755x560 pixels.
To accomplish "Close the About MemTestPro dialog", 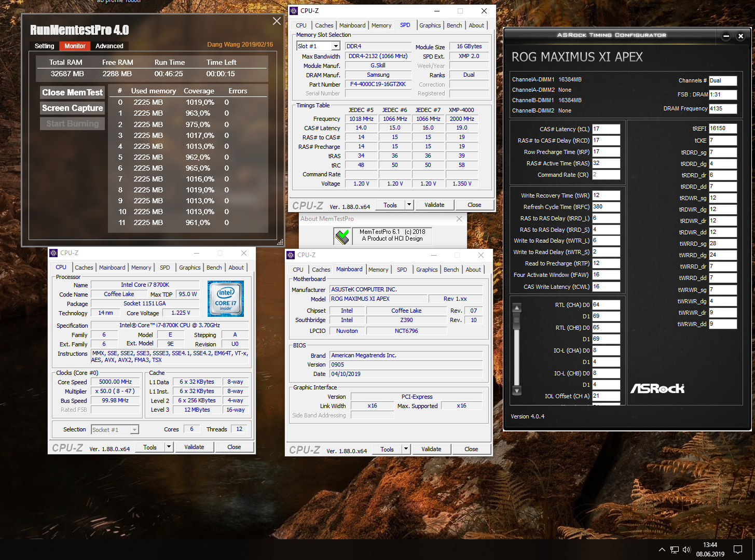I will pos(459,219).
